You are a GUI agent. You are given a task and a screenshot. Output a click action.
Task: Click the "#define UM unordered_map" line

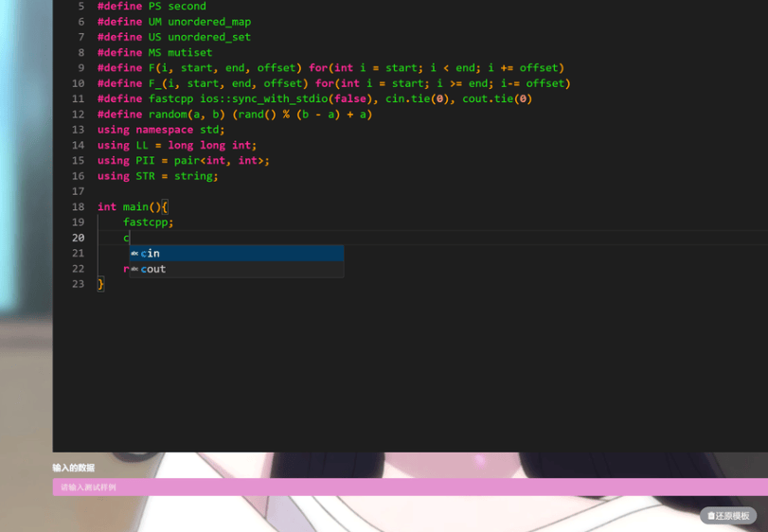[x=174, y=22]
